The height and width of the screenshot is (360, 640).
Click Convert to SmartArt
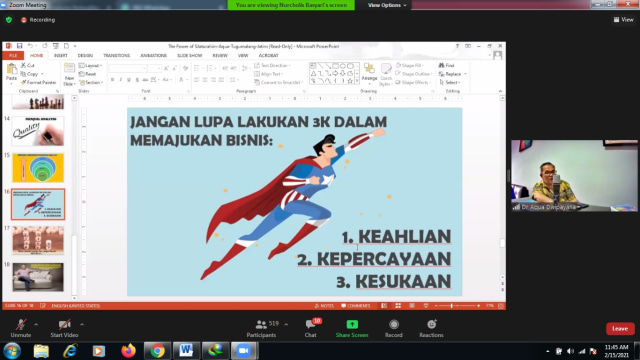click(279, 82)
